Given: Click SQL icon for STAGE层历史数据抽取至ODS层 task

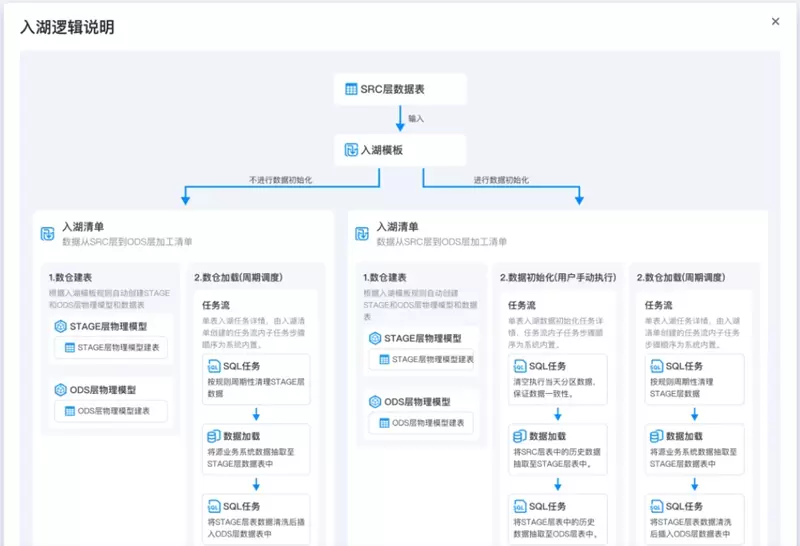Looking at the screenshot, I should pyautogui.click(x=519, y=507).
